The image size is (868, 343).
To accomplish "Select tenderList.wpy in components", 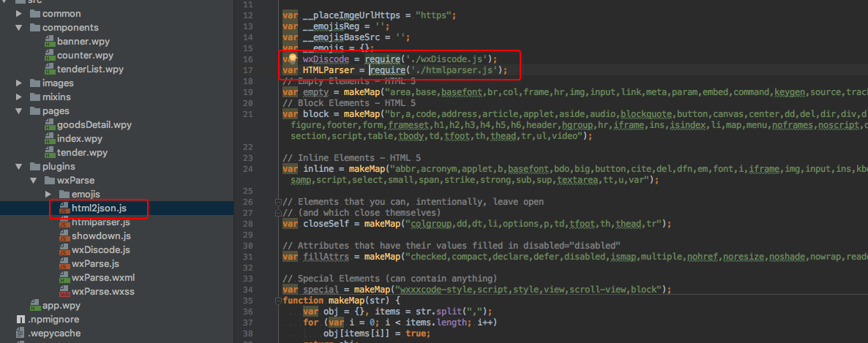I will [90, 69].
